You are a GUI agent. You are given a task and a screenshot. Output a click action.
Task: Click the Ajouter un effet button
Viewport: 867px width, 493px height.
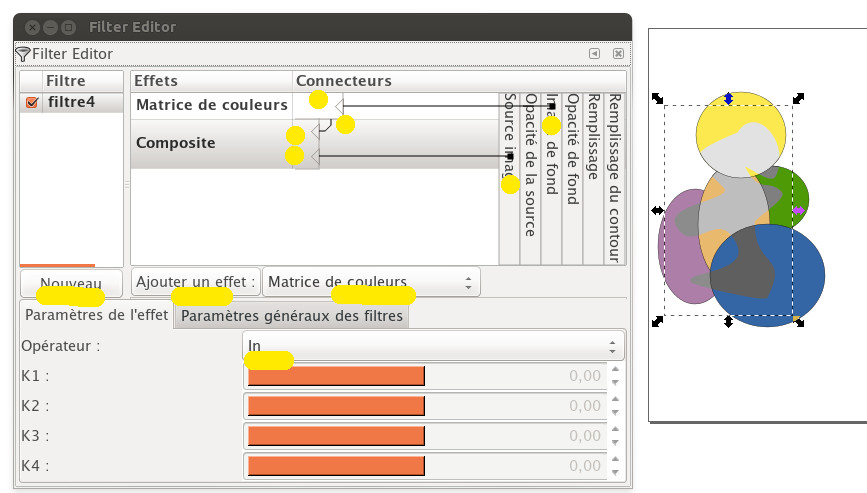click(x=194, y=282)
